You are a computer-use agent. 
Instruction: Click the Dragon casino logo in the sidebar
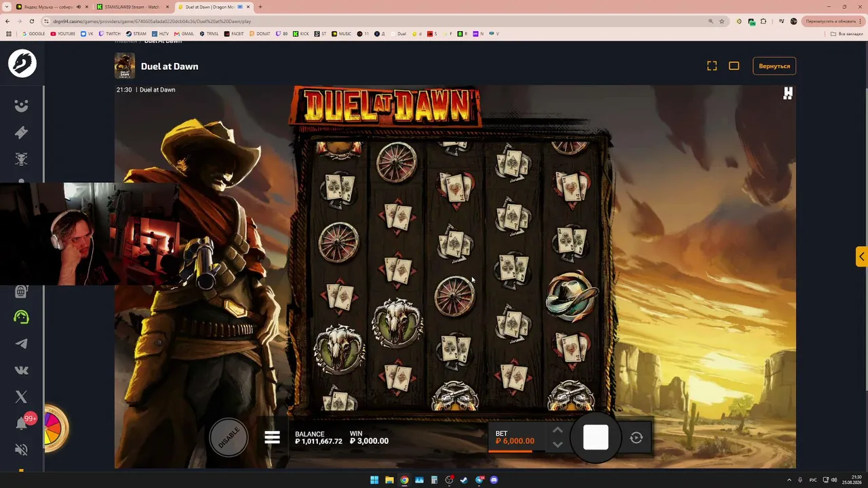pyautogui.click(x=22, y=63)
